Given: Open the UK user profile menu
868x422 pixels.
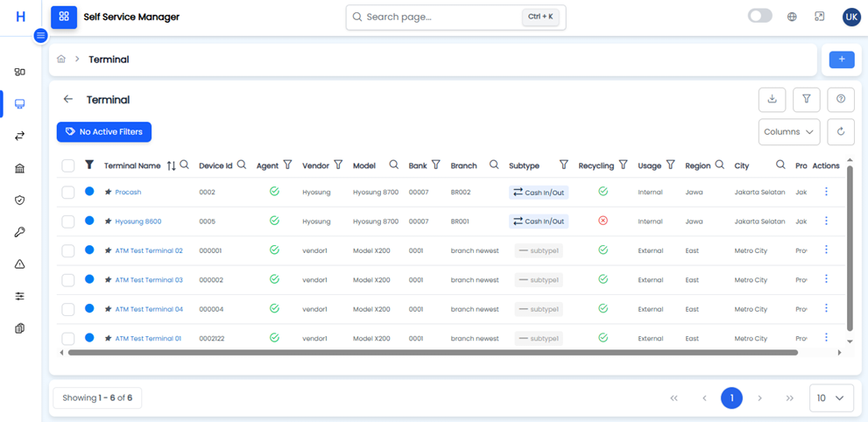Looking at the screenshot, I should (x=850, y=17).
